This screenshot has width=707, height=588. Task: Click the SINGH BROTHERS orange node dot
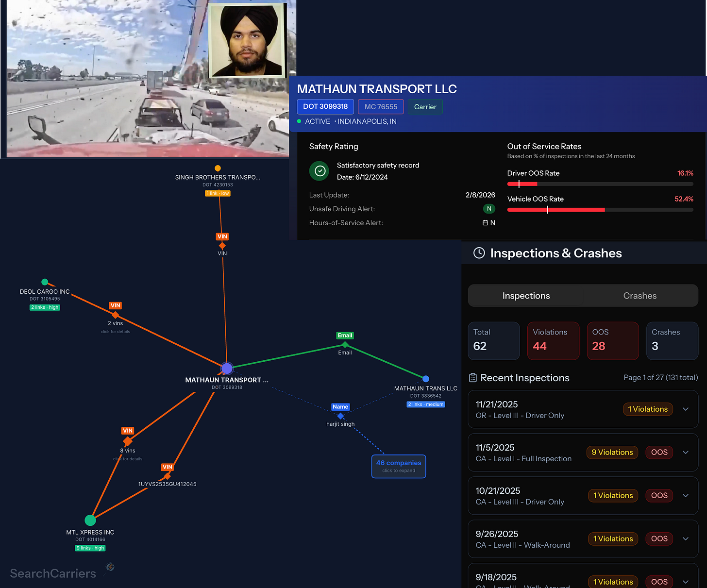coord(218,168)
